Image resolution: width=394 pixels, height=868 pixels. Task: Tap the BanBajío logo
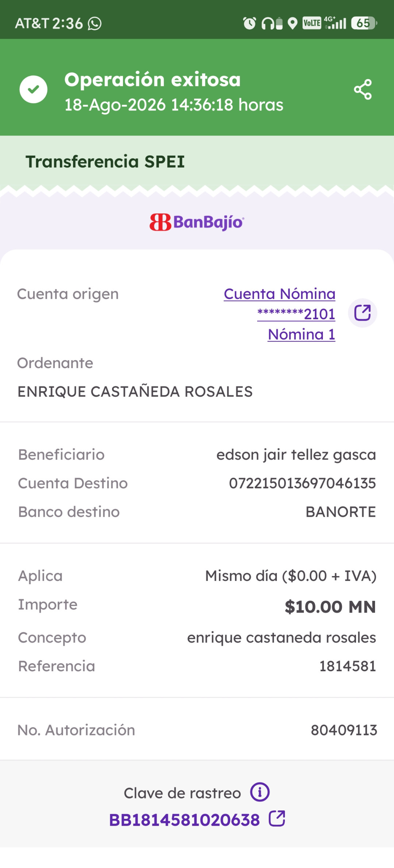[x=197, y=222]
